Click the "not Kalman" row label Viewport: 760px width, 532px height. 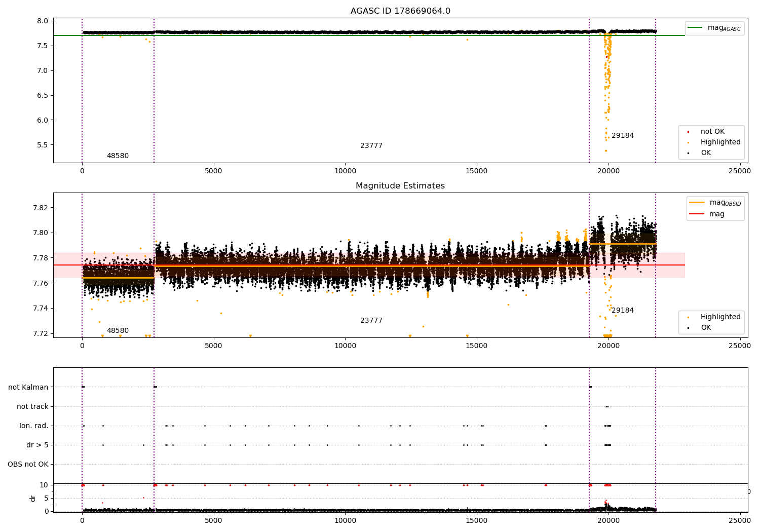click(28, 387)
